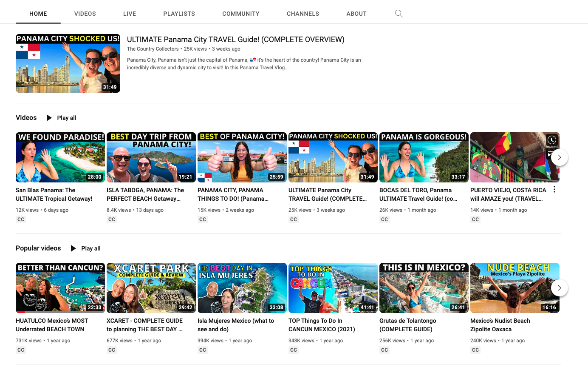Click play triangle beside Videos Play all
This screenshot has height=367, width=588.
tap(49, 118)
